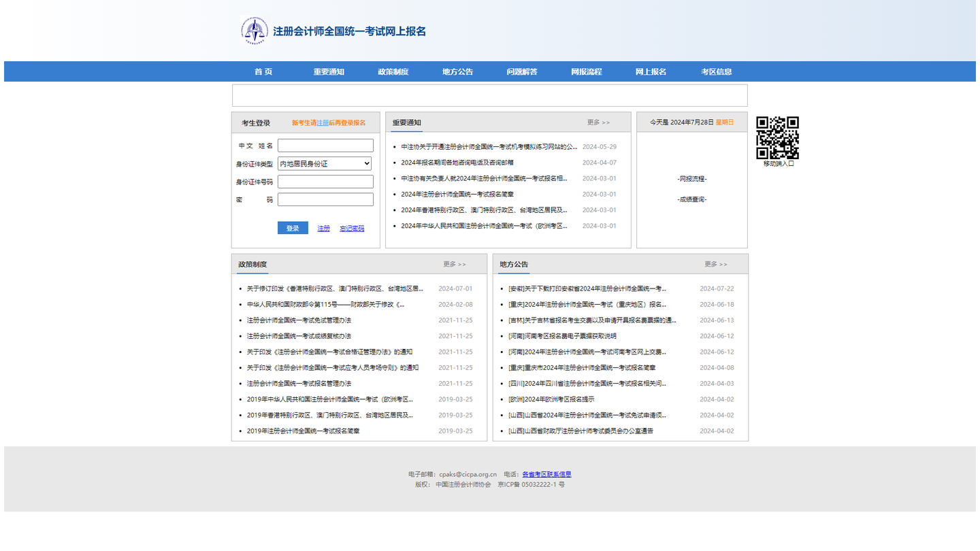Open the -网报流程- link in date panel
Viewport: 980px width, 551px height.
692,179
